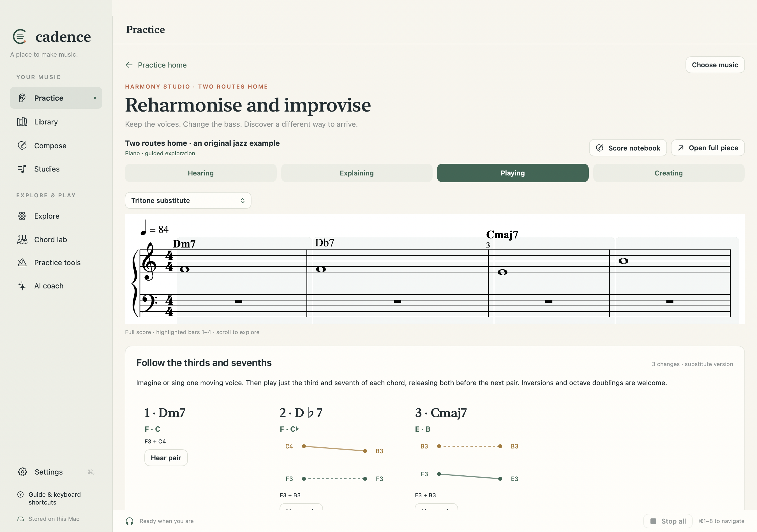Open the Tritone substitute dropdown

click(188, 200)
